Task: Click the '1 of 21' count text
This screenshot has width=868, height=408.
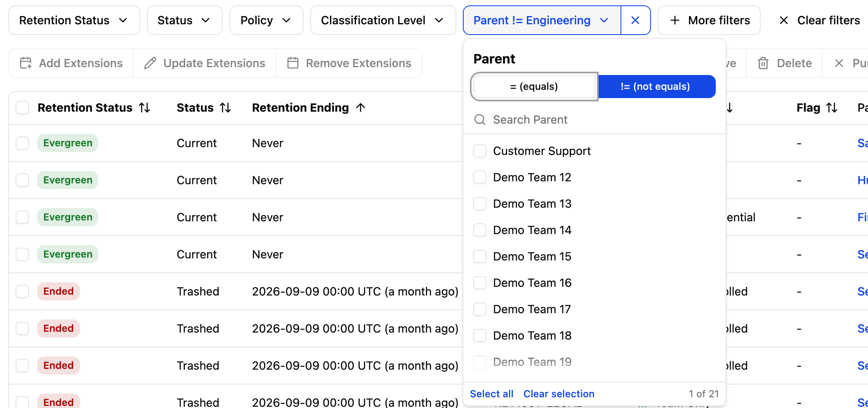Action: [x=704, y=394]
